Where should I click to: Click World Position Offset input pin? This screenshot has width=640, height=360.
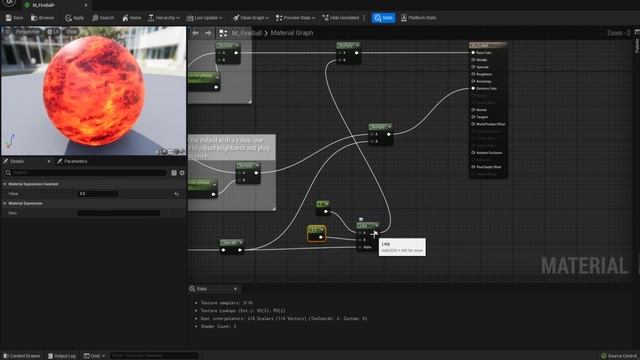coord(473,124)
